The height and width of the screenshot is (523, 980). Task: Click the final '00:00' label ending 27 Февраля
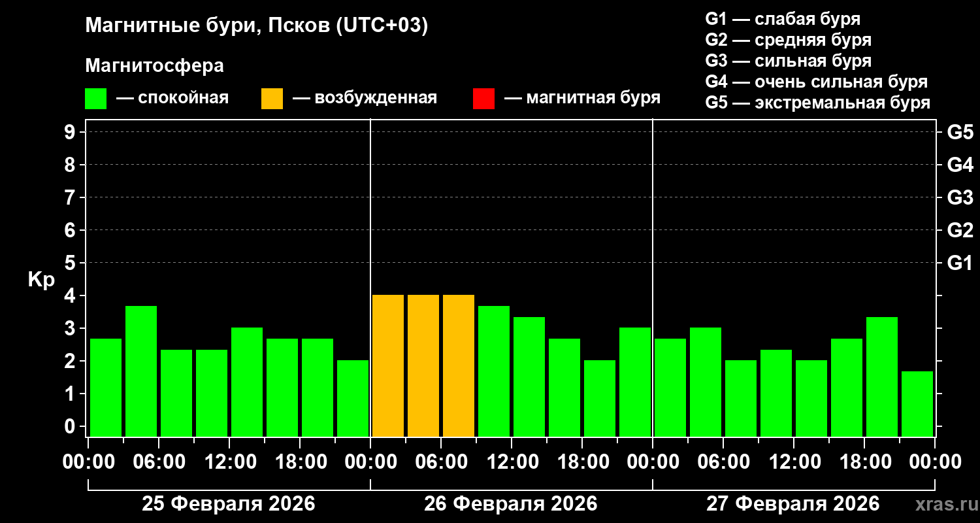pos(935,462)
